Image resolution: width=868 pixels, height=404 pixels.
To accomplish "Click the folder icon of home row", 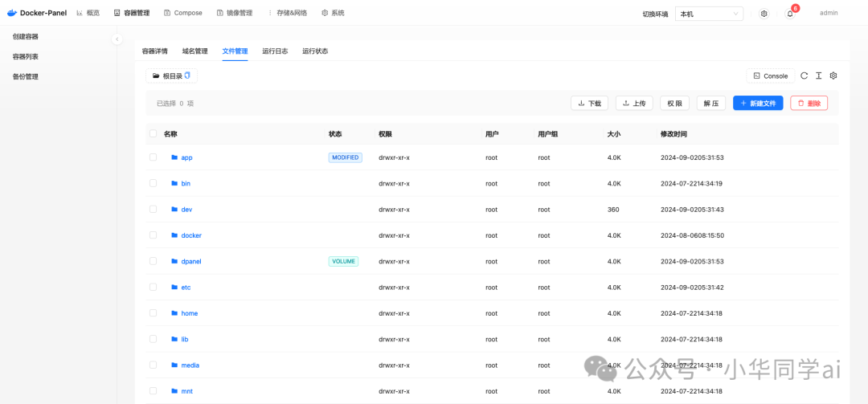I will pyautogui.click(x=174, y=313).
